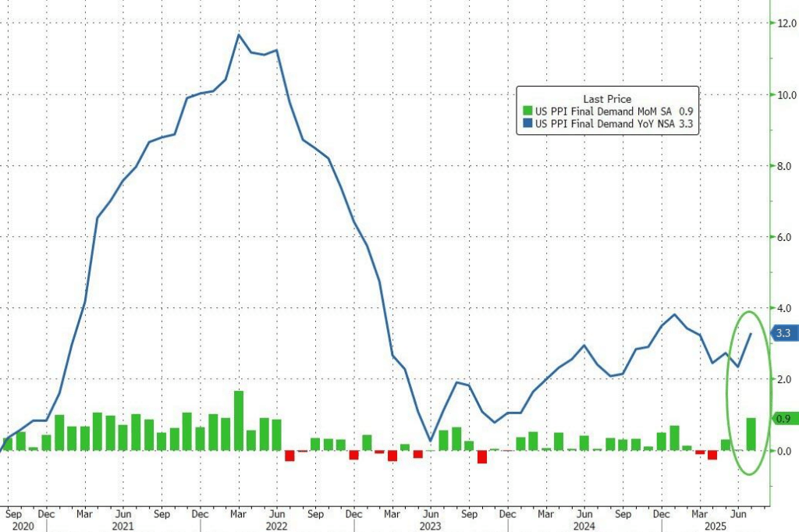Click the green 0.9 last-value tag
The image size is (799, 532).
click(x=783, y=419)
